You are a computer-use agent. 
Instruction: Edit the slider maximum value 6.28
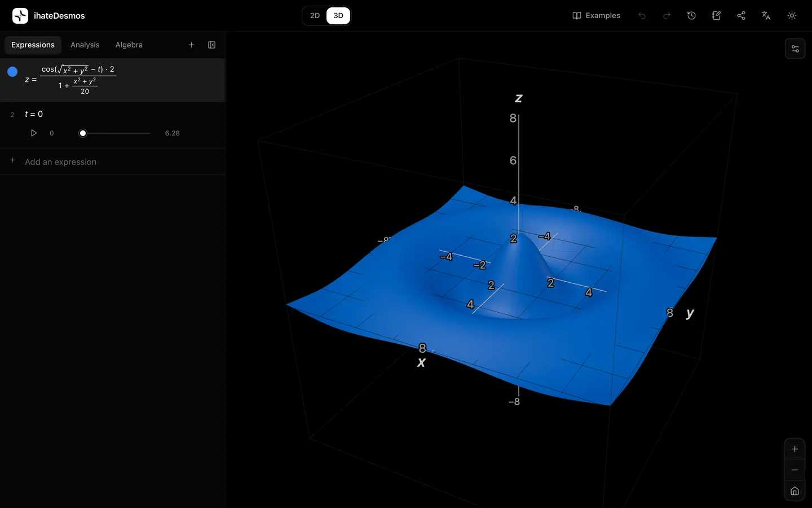click(x=173, y=133)
